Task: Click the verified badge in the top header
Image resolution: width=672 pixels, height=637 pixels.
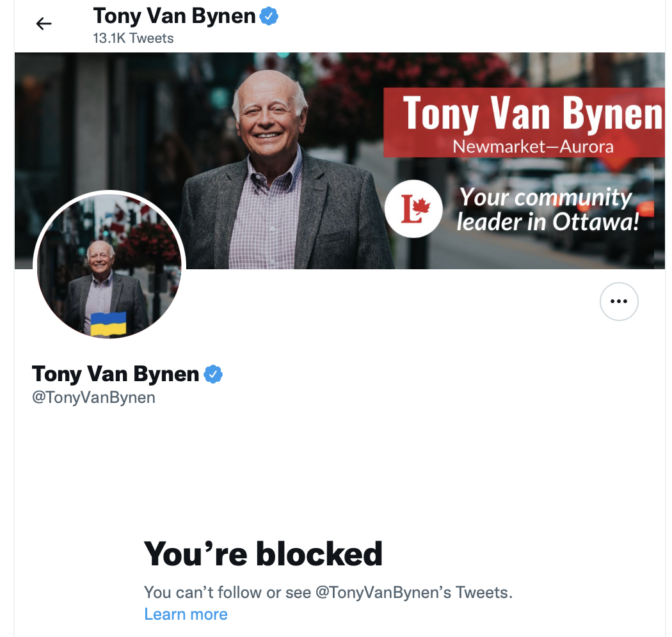Action: (269, 17)
